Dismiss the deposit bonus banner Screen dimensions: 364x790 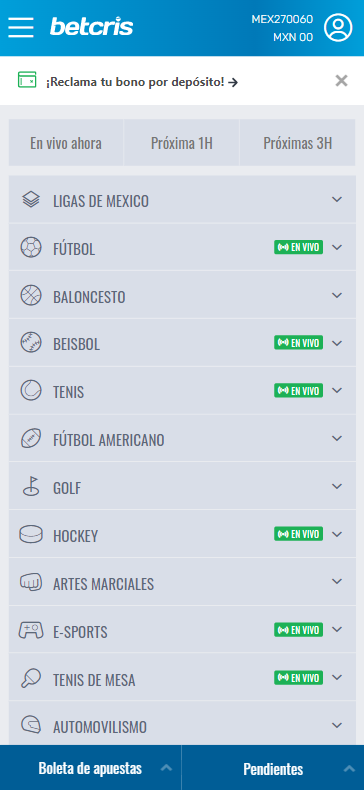click(341, 81)
